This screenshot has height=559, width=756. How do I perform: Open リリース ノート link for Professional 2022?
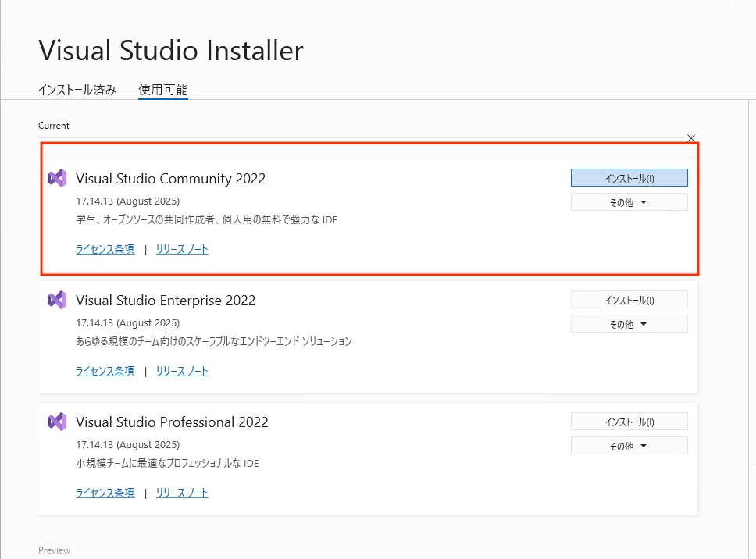(x=182, y=493)
